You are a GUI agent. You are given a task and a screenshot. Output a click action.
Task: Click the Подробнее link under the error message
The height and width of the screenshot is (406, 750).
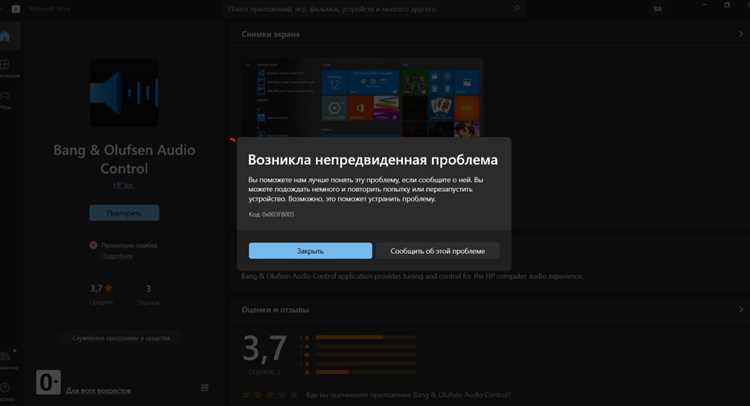[x=118, y=256]
